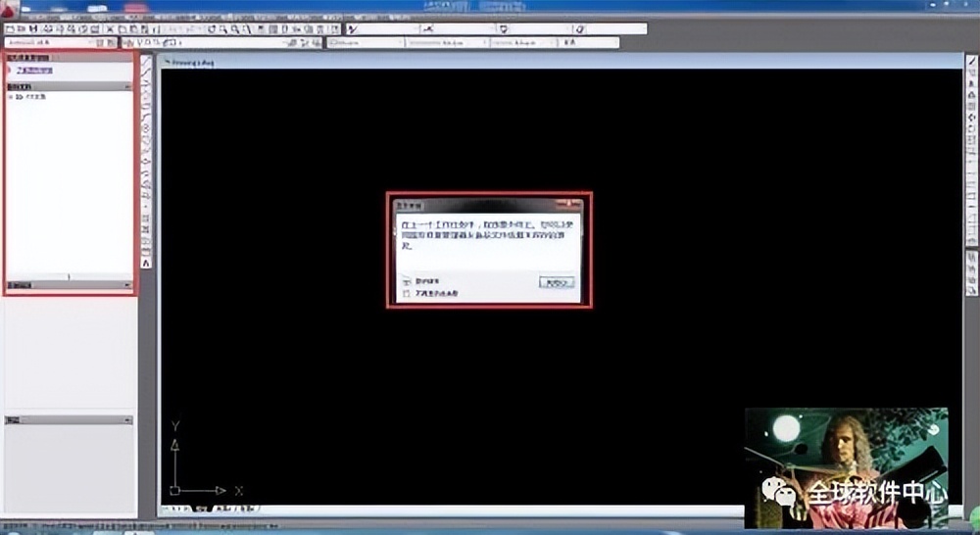Viewport: 980px width, 535px height.
Task: Click the close button in the dialog
Action: point(557,282)
